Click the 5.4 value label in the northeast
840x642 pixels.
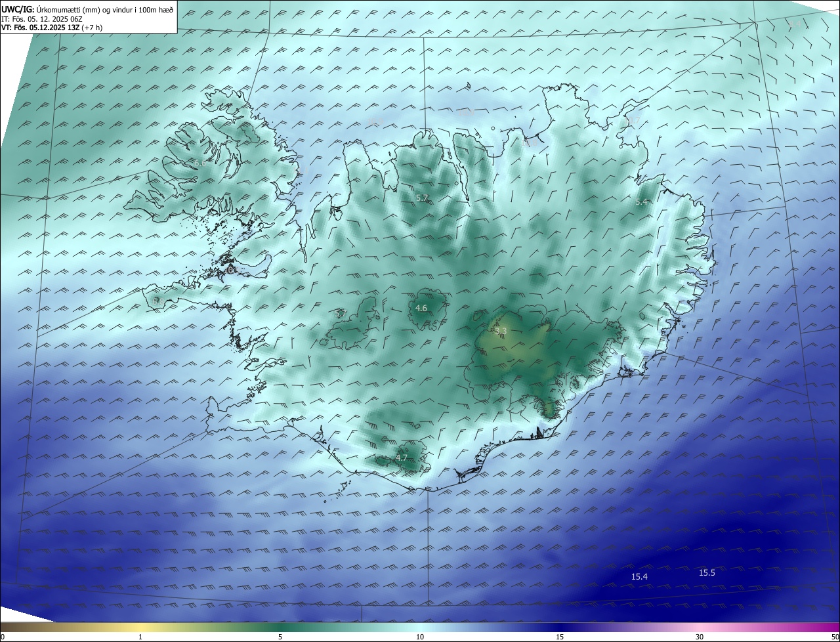pos(642,202)
